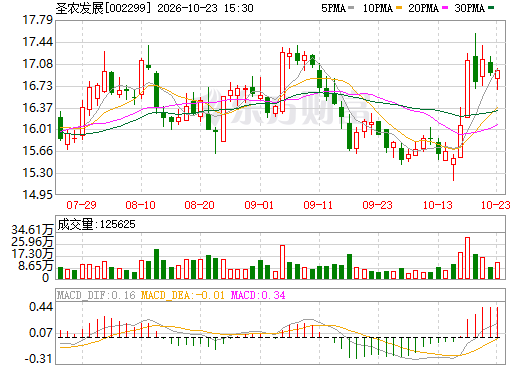Click the 17.30万 volume axis label

(x=32, y=254)
